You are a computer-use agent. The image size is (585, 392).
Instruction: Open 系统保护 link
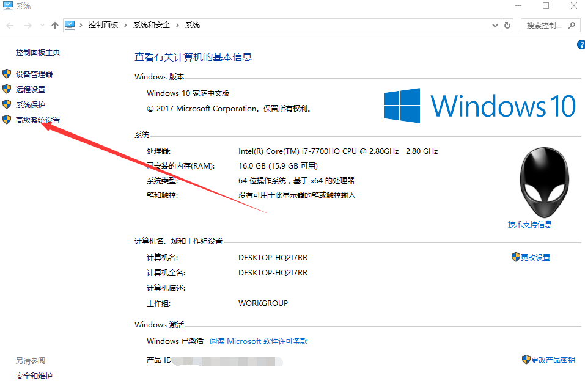coord(30,104)
